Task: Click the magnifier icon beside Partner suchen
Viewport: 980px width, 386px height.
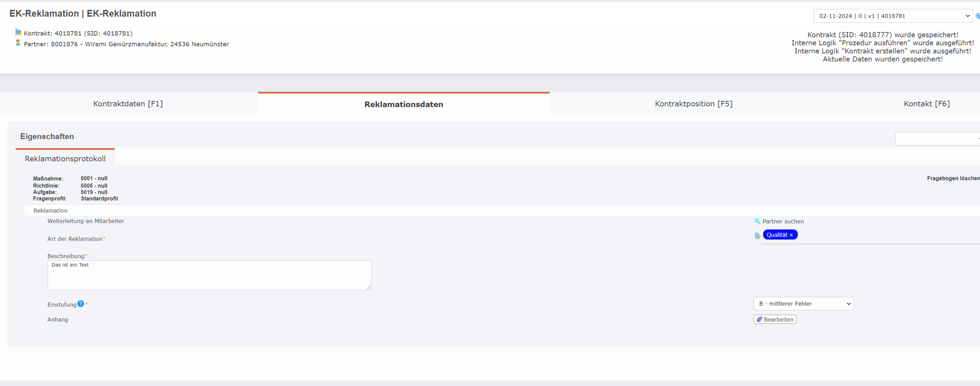Action: click(x=757, y=221)
